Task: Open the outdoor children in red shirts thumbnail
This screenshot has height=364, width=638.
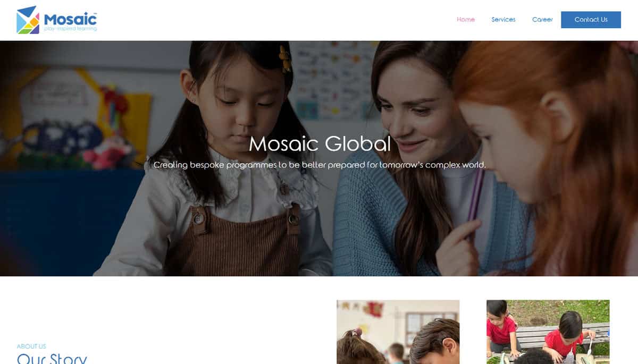Action: click(548, 332)
